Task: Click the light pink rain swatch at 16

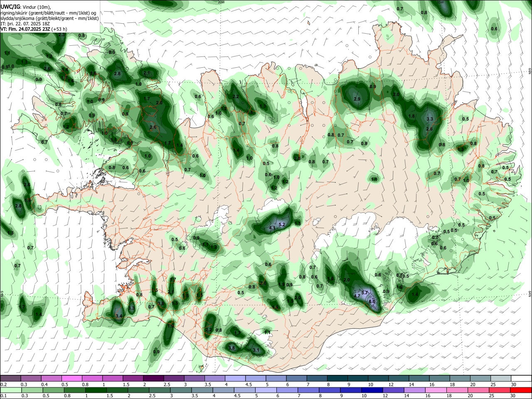Action: point(436,390)
